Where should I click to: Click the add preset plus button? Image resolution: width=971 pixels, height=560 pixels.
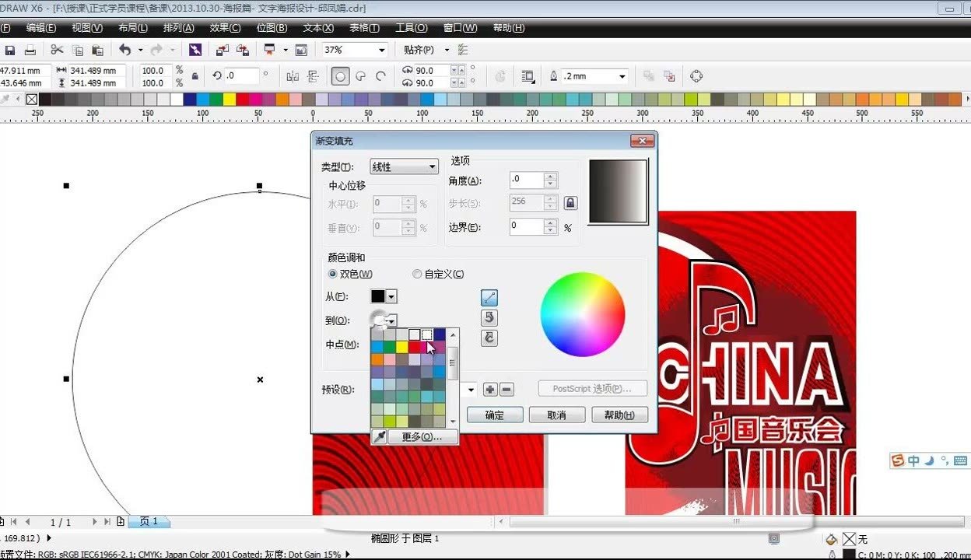pos(490,390)
